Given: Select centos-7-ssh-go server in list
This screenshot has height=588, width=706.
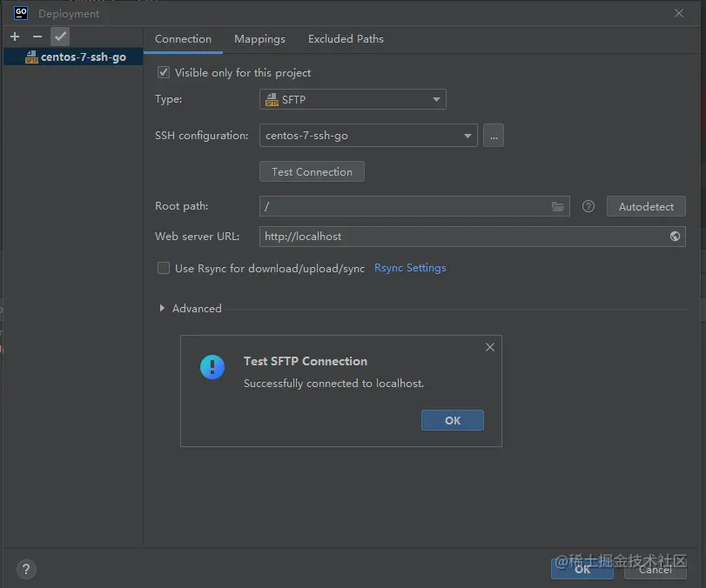Looking at the screenshot, I should click(x=73, y=57).
